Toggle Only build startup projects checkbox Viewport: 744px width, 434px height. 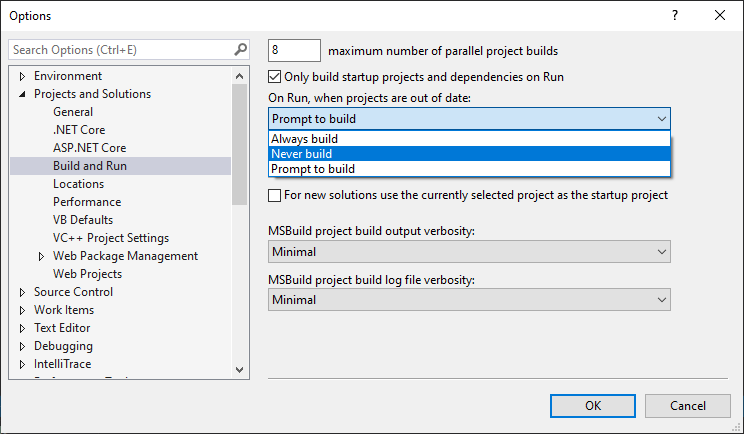(276, 77)
